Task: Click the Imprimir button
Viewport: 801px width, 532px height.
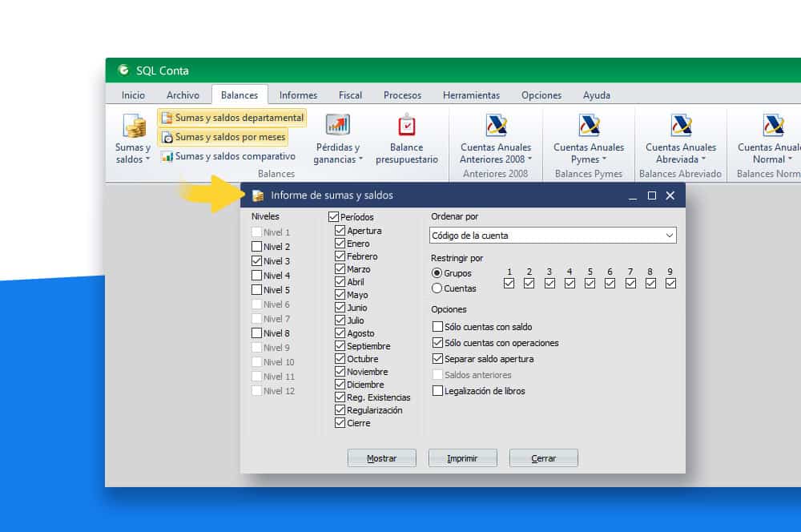Action: (x=462, y=458)
